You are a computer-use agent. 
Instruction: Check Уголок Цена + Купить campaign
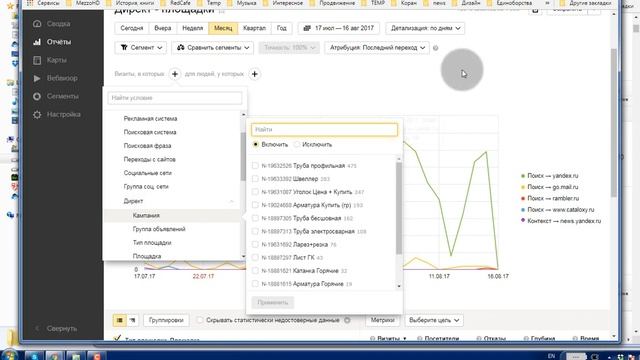pyautogui.click(x=255, y=192)
